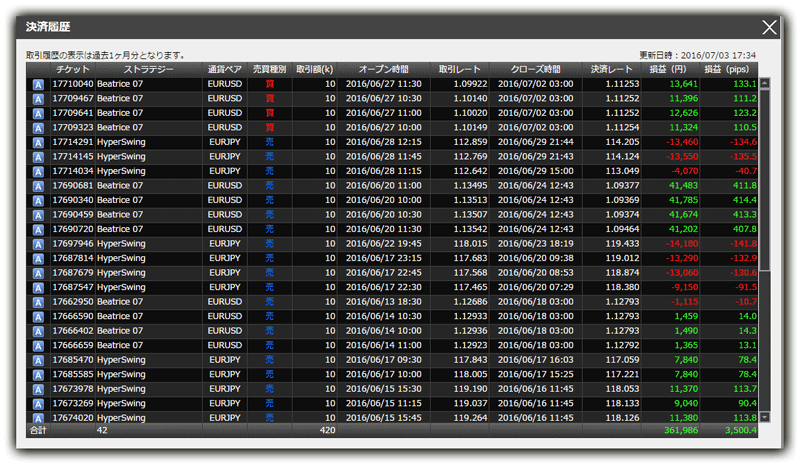This screenshot has width=800, height=464.
Task: Click the A icon for ticket 17687814
Action: tap(38, 259)
